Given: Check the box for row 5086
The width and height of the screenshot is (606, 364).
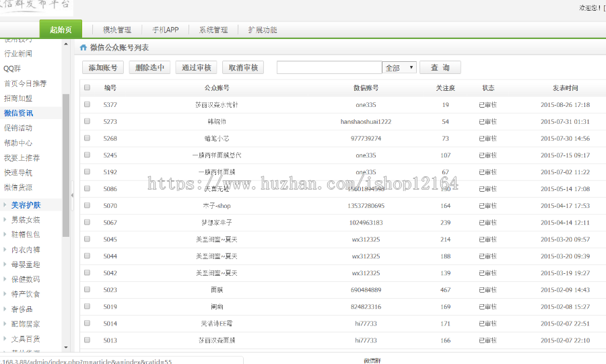Looking at the screenshot, I should tap(88, 188).
